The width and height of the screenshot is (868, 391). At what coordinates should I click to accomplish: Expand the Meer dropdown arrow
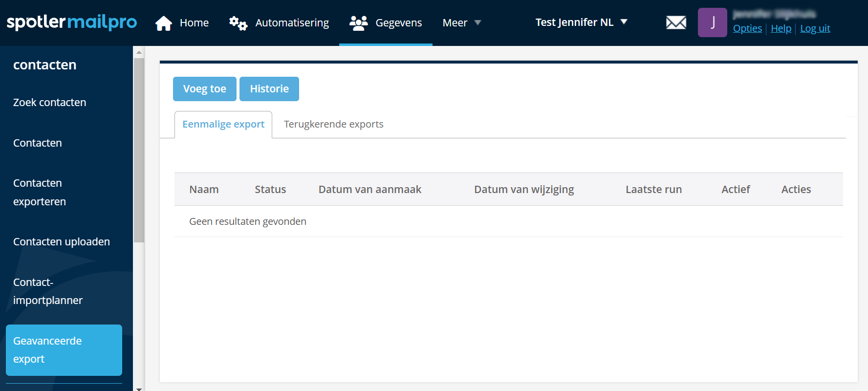pyautogui.click(x=478, y=23)
